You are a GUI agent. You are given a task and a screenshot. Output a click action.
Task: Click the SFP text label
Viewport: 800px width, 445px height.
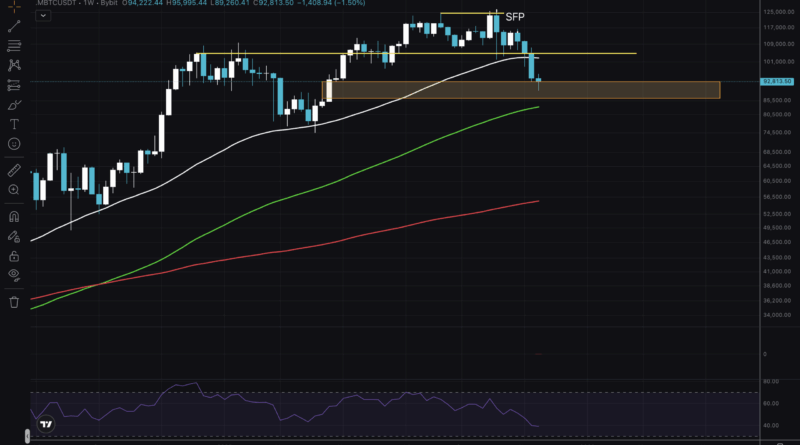point(514,18)
